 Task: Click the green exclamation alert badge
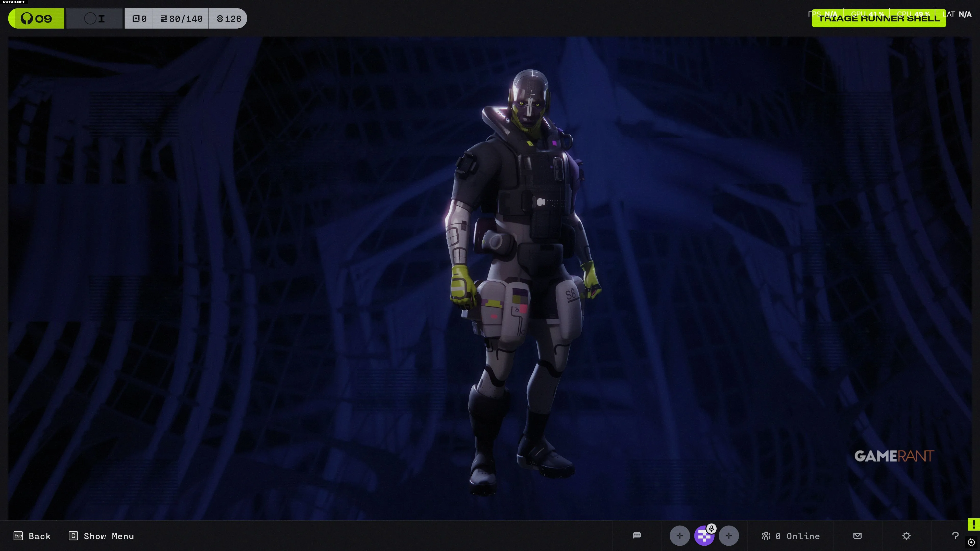[974, 524]
